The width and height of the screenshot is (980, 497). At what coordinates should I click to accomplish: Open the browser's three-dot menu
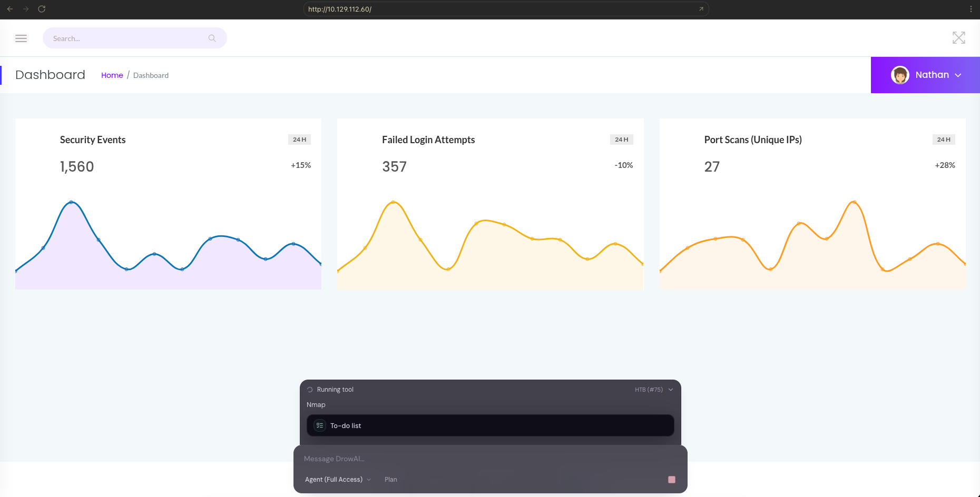tap(971, 9)
